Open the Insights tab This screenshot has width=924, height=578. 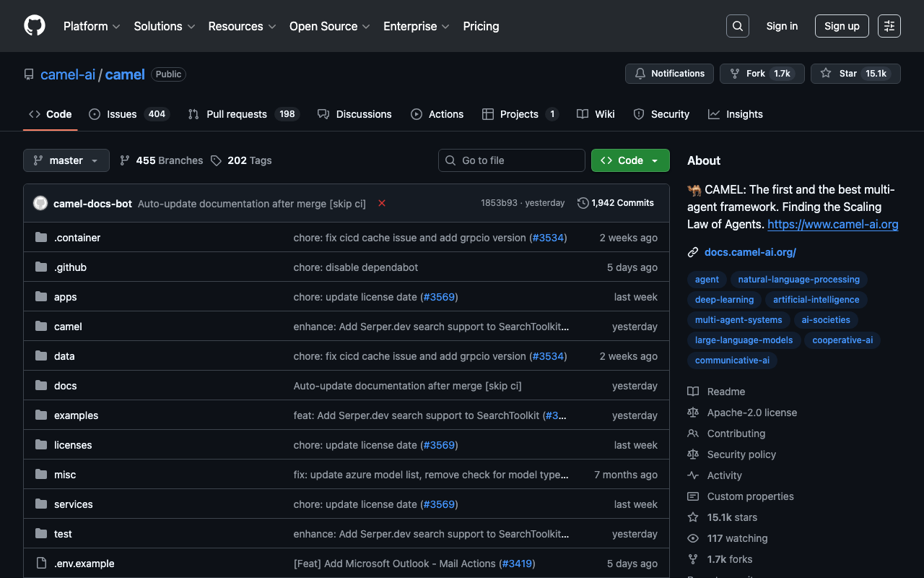(x=736, y=114)
